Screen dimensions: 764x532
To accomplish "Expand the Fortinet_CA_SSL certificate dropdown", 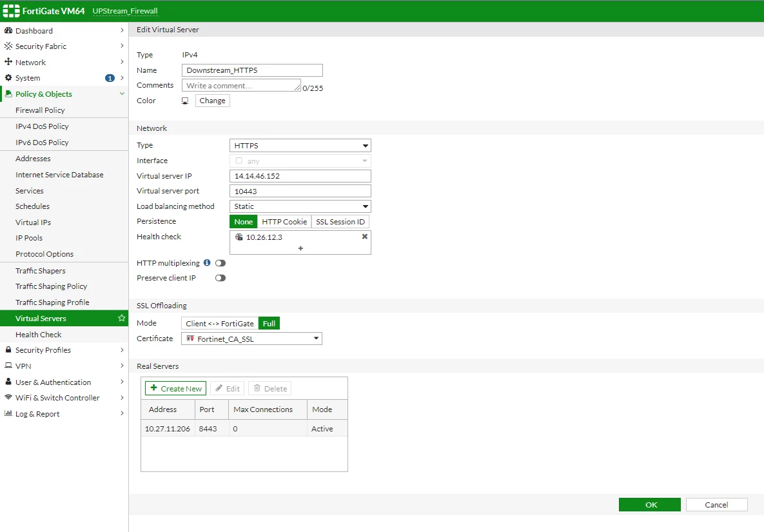I will (251, 339).
